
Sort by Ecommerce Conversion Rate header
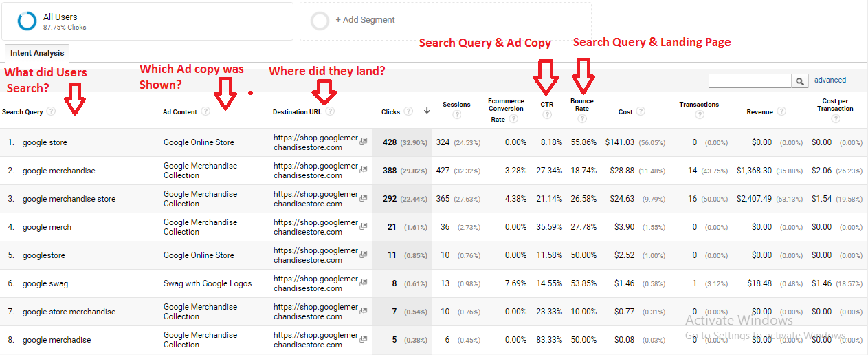[x=506, y=110]
